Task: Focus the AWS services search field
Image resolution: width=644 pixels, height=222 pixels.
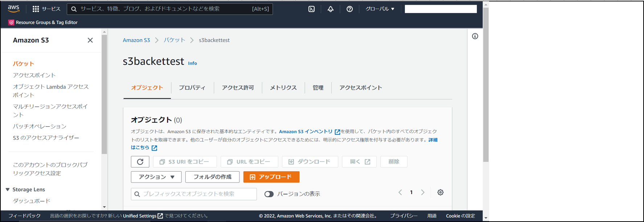Action: tap(170, 9)
